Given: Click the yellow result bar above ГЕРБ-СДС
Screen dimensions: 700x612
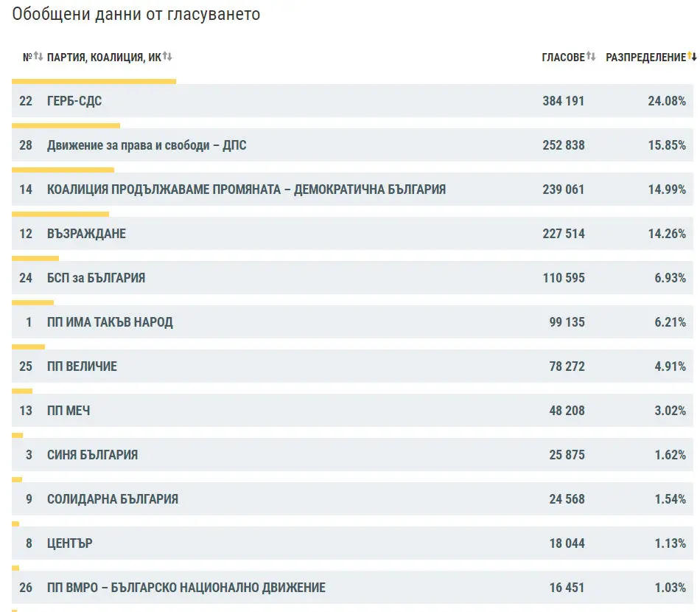Looking at the screenshot, I should 94,81.
